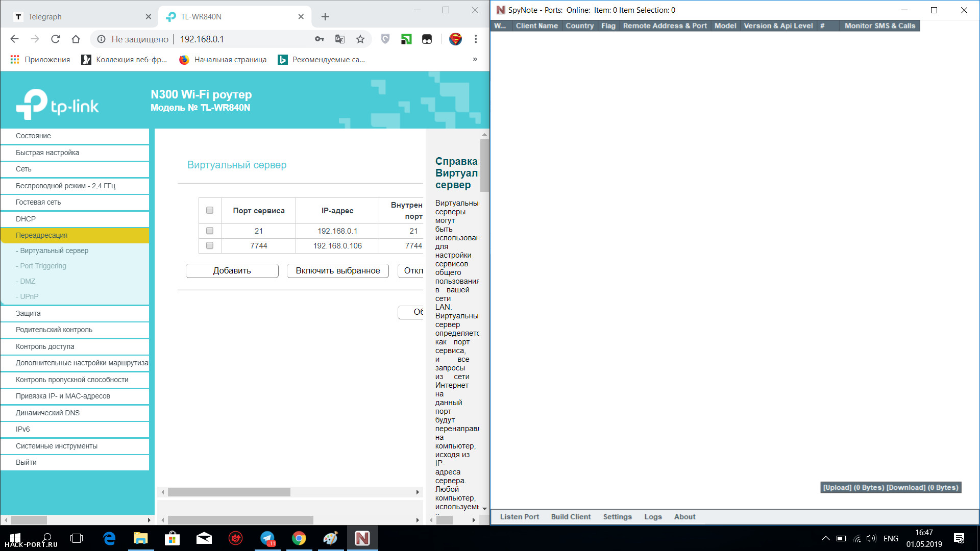Open the Chrome three-dot menu
980x551 pixels.
point(476,39)
